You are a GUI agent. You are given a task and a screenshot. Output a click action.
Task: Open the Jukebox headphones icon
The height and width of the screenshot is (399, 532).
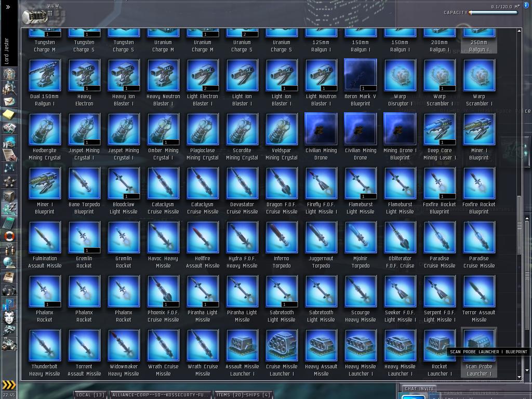pos(9,290)
